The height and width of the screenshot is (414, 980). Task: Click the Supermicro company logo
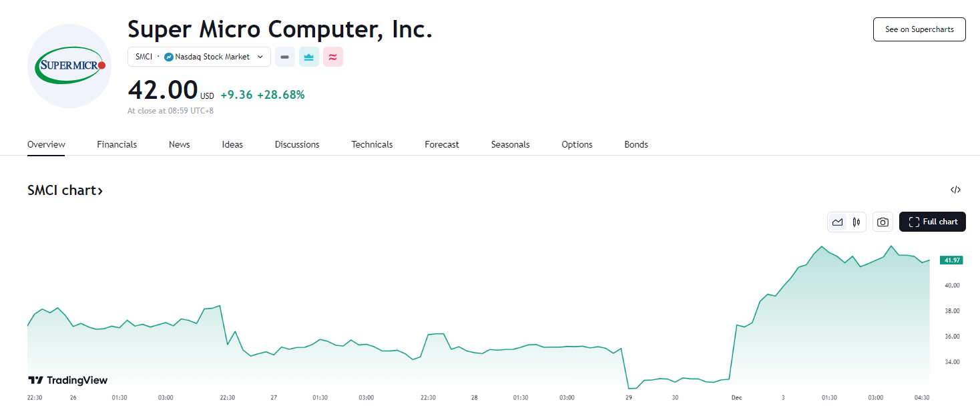tap(69, 65)
